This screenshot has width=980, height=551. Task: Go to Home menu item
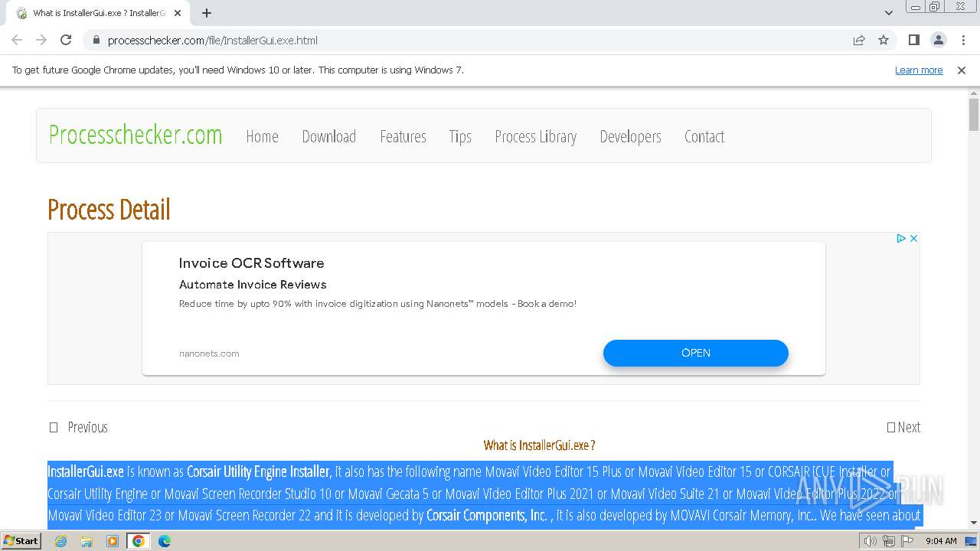tap(262, 136)
